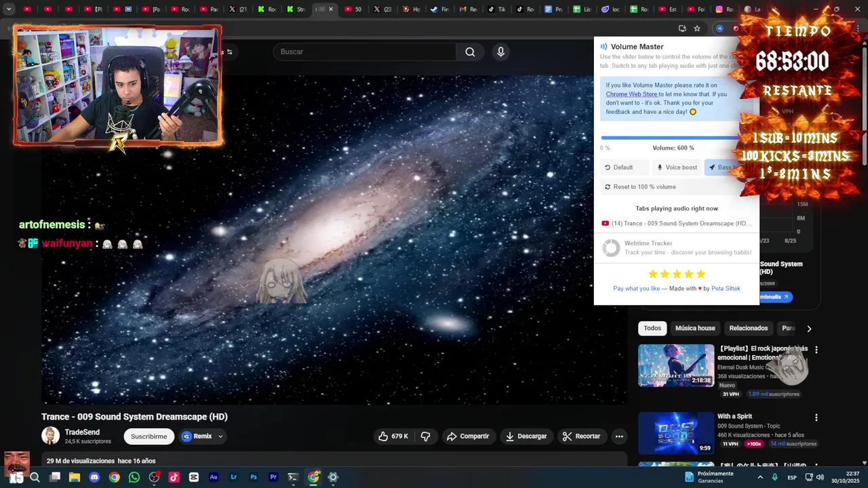This screenshot has width=868, height=488.
Task: Launch Adobe Premiere Pro from taskbar
Action: click(273, 477)
